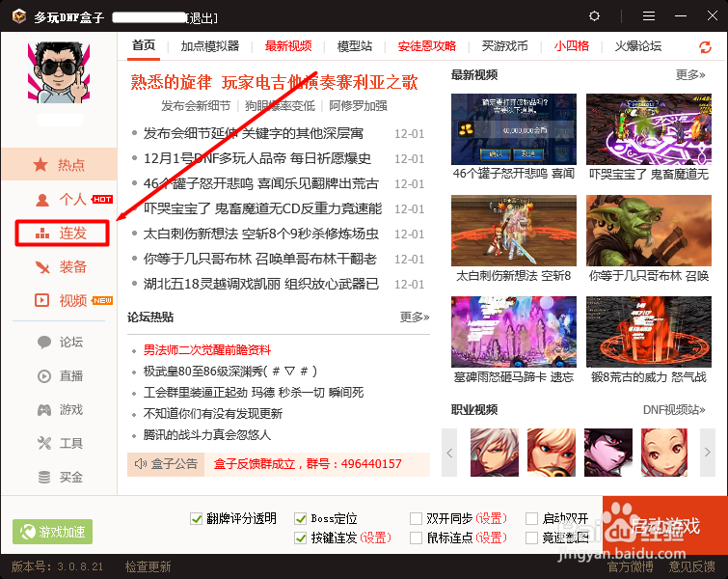Open forum post 男法师二次觉醒前瞻资料

pyautogui.click(x=207, y=350)
